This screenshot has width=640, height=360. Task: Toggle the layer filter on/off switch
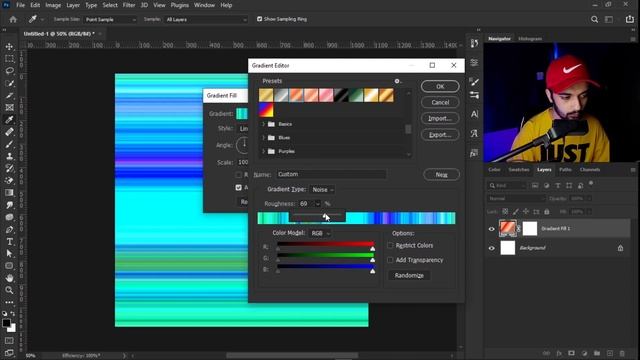[x=591, y=184]
